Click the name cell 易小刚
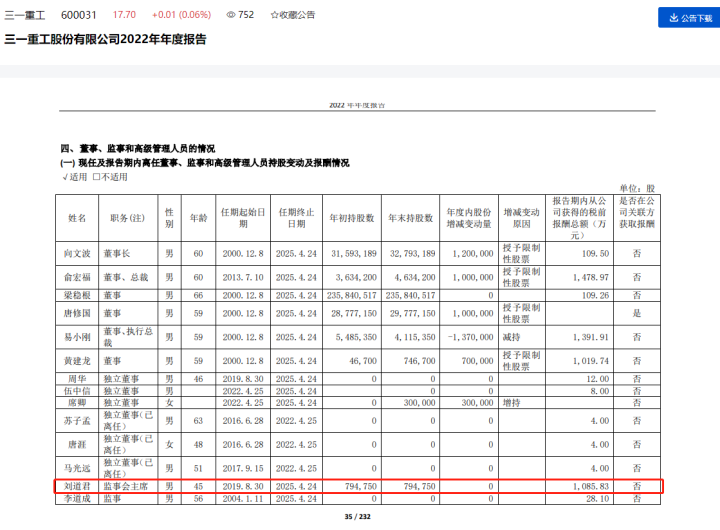This screenshot has height=530, width=720. point(77,337)
